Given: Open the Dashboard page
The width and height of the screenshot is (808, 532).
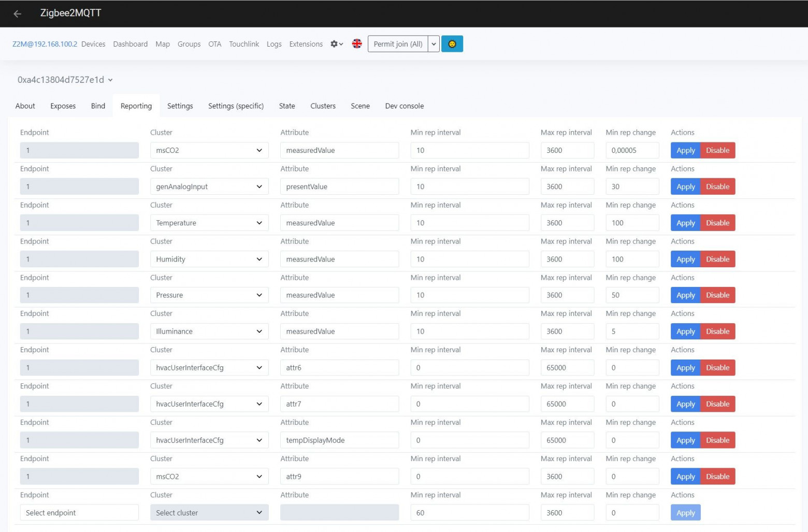Looking at the screenshot, I should [131, 44].
